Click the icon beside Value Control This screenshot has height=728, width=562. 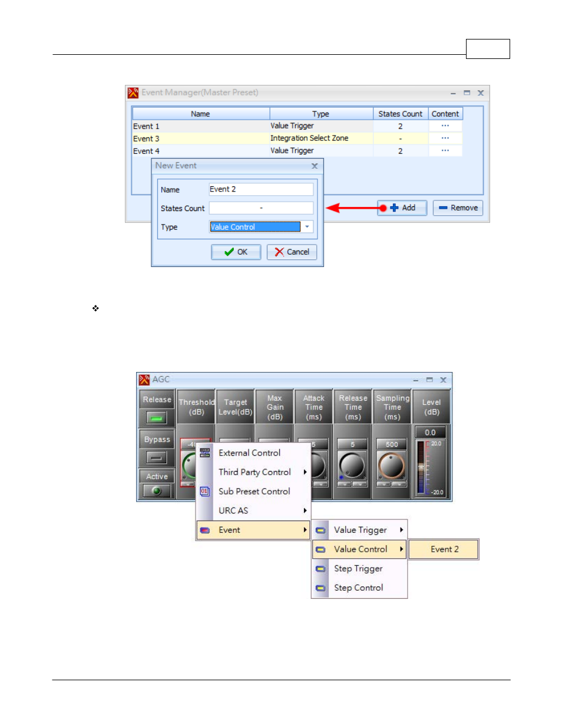click(320, 549)
